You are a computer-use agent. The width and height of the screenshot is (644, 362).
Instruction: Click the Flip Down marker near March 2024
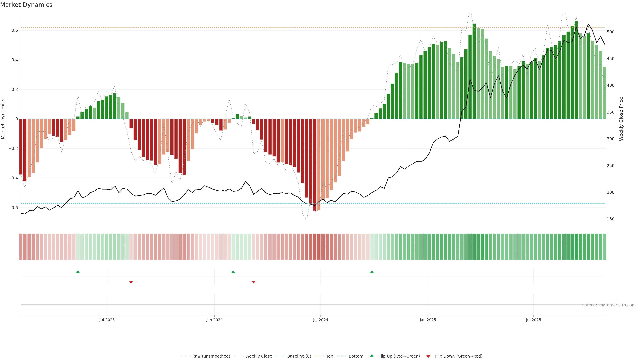click(x=254, y=282)
